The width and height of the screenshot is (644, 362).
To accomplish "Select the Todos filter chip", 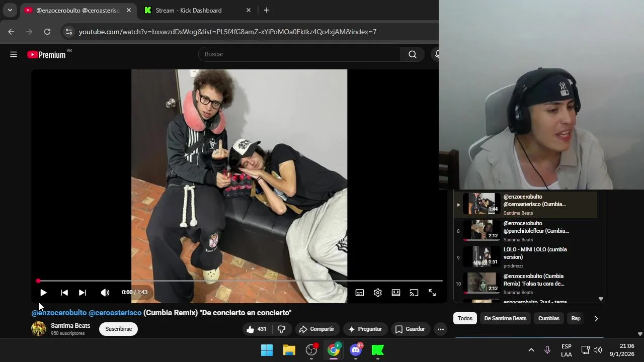I will click(x=465, y=318).
